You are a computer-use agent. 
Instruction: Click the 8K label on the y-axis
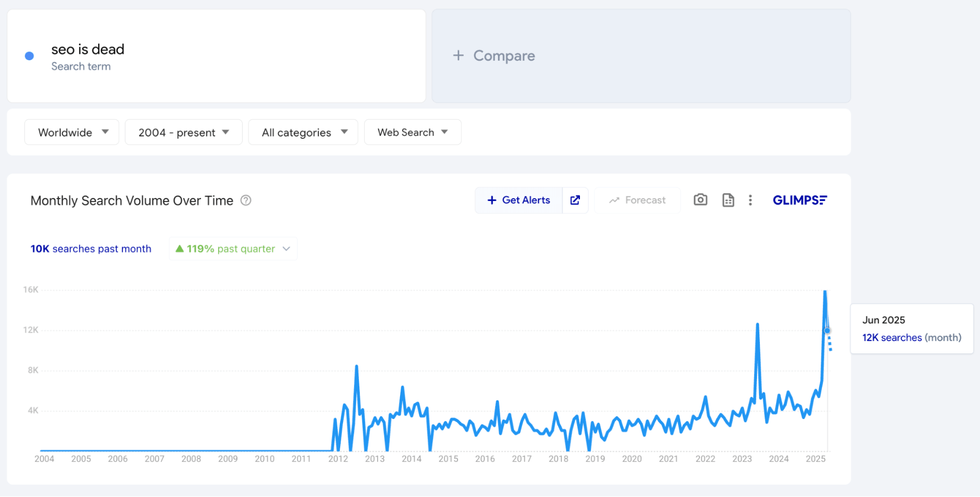click(x=33, y=370)
